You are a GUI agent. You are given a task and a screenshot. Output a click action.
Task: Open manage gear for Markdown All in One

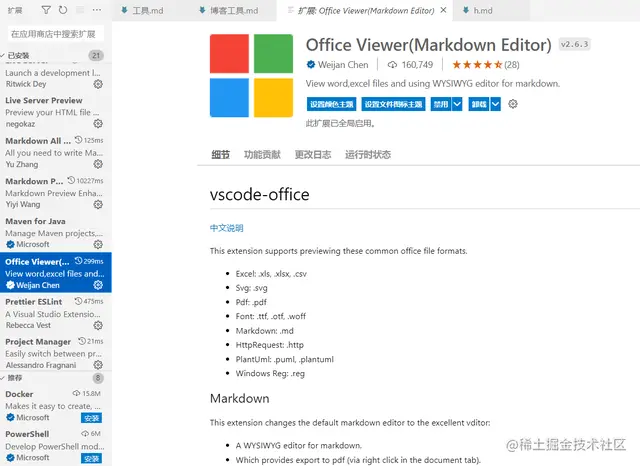[x=98, y=164]
